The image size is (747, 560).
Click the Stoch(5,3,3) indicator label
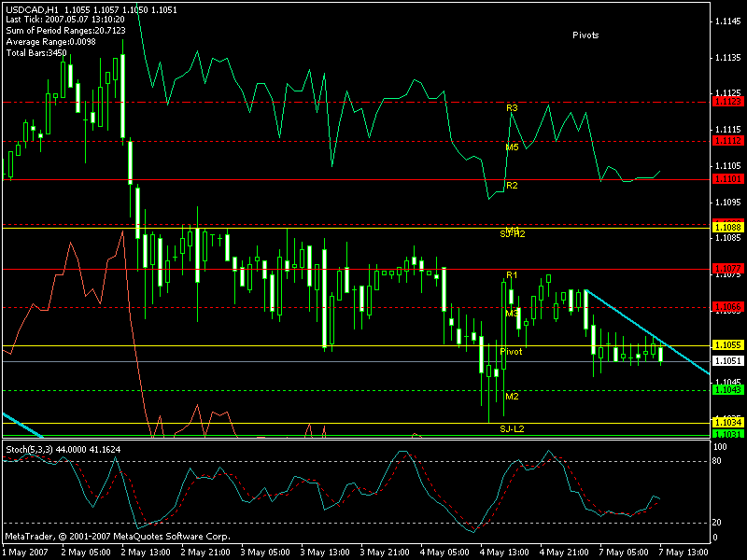coord(29,449)
